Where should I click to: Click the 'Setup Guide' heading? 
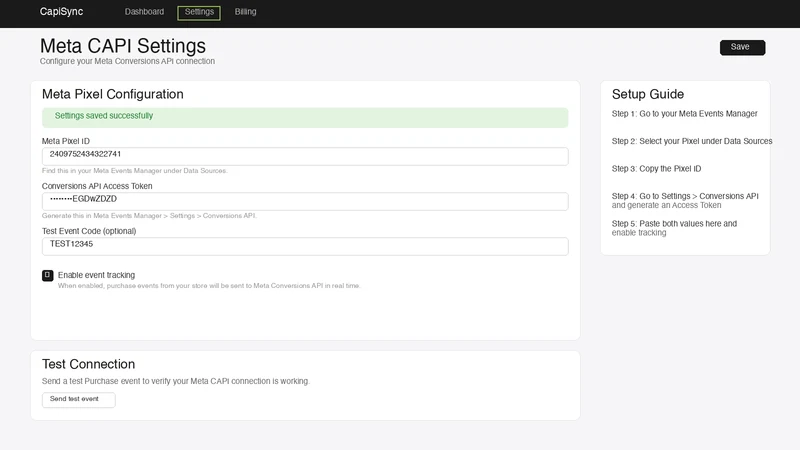[x=648, y=94]
